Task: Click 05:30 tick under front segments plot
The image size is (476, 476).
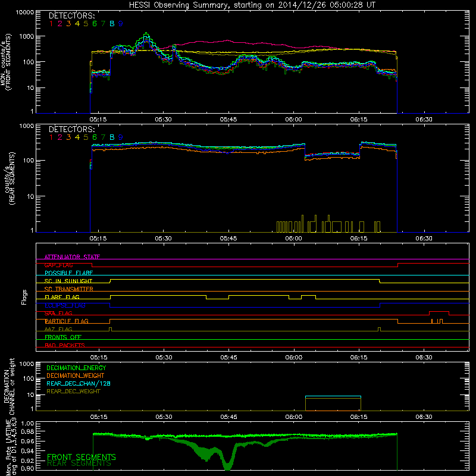Action: (x=163, y=120)
